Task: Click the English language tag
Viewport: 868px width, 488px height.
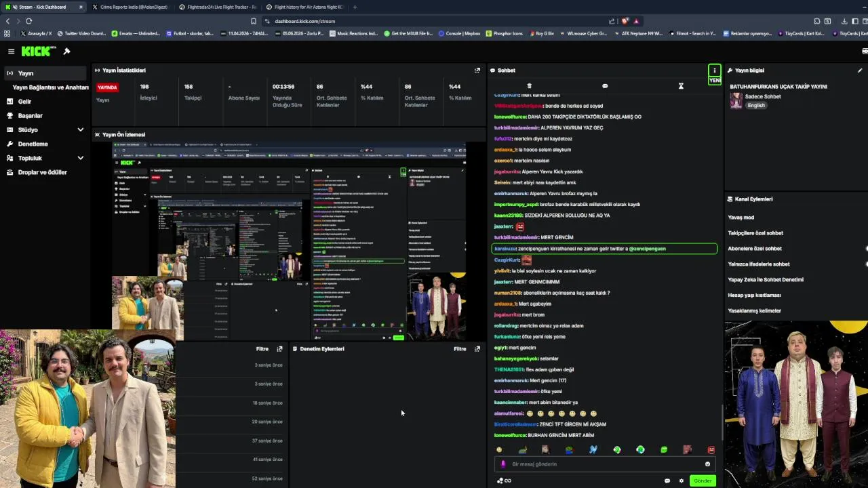Action: [756, 105]
